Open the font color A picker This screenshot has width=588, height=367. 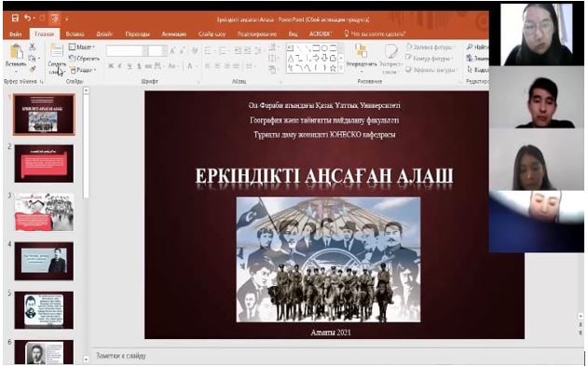point(190,66)
